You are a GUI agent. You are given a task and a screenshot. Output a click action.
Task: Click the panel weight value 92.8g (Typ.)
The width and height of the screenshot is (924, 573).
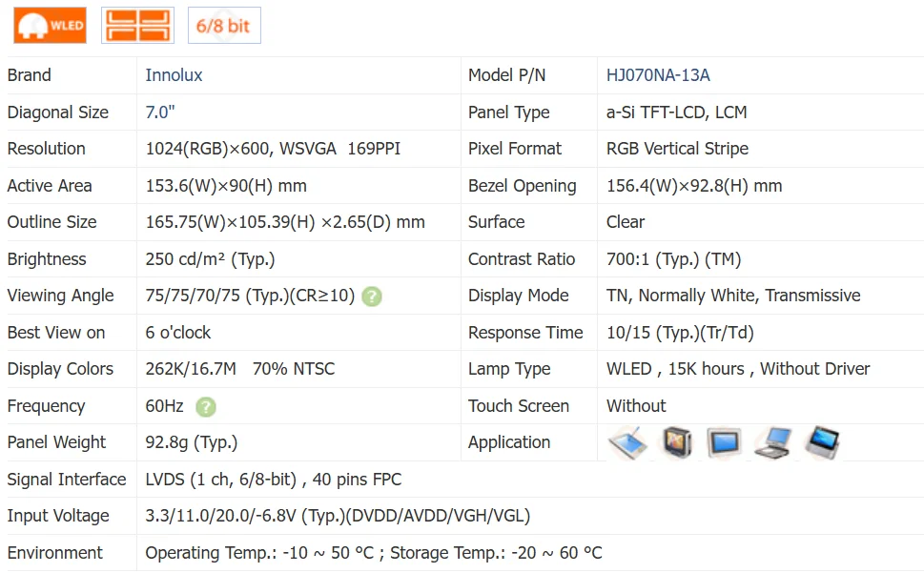(192, 442)
